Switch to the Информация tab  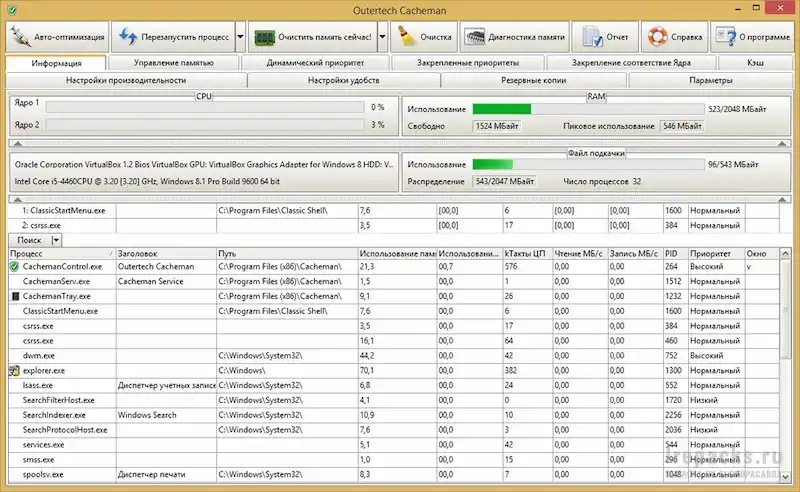(x=56, y=63)
